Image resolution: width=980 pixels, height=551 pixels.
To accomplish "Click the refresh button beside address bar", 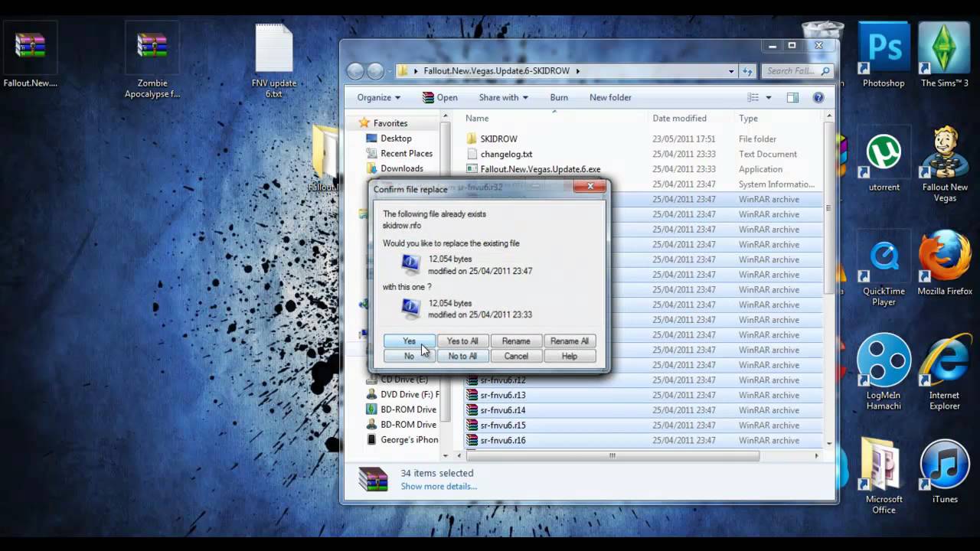I will click(x=748, y=71).
